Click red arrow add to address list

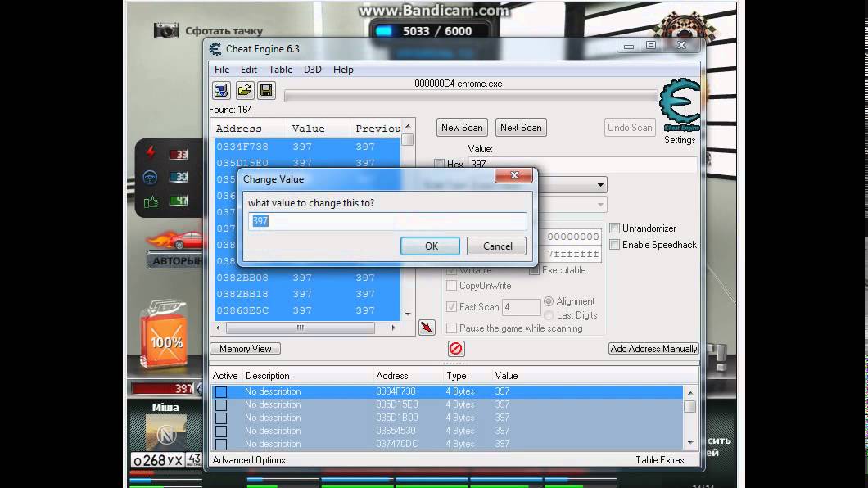pos(427,328)
